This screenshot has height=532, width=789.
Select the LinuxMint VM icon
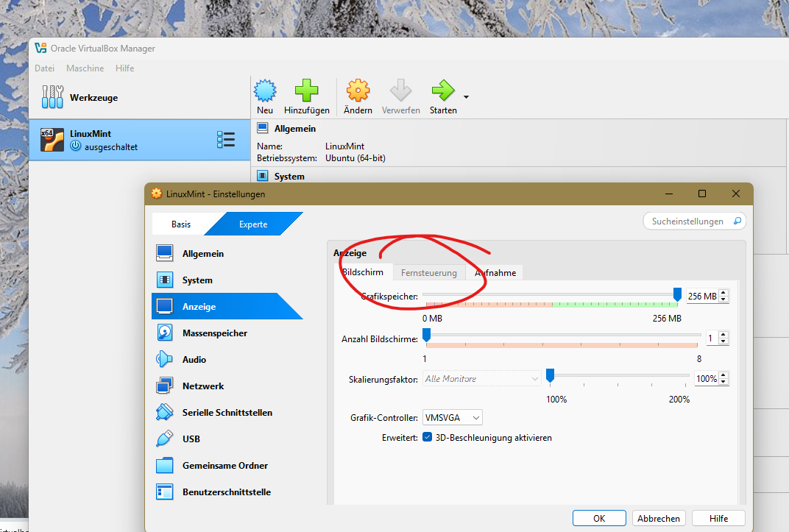[52, 140]
